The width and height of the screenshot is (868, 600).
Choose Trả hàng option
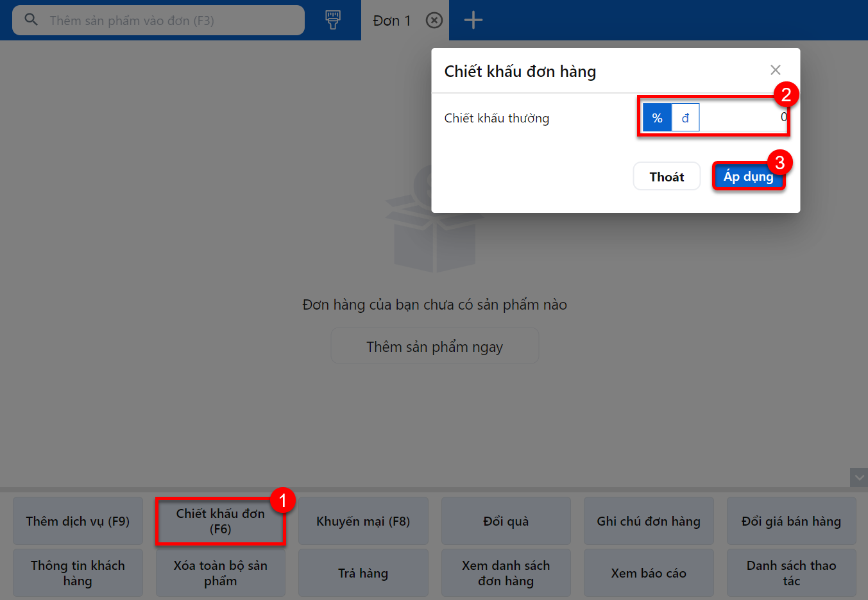tap(363, 573)
